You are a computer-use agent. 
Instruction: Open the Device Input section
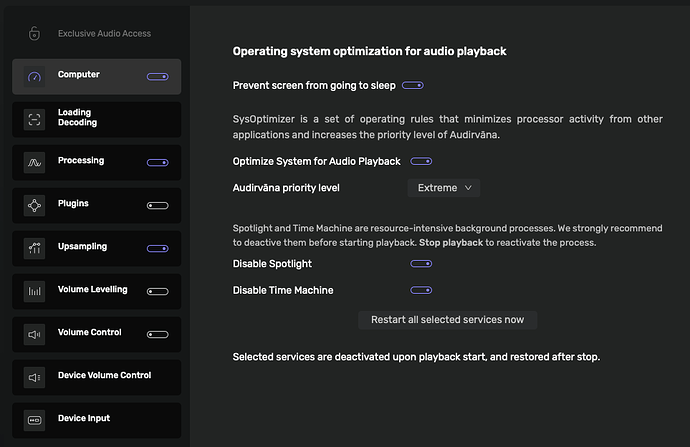pos(97,420)
